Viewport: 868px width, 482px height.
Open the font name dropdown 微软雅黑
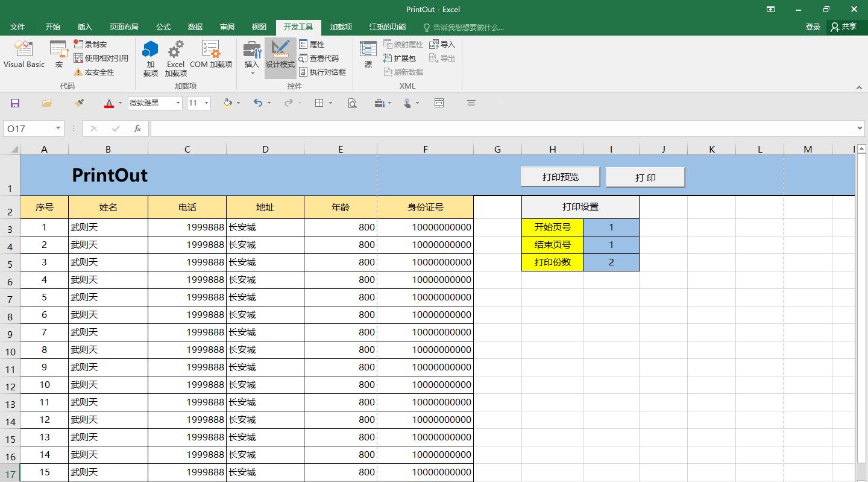point(178,103)
